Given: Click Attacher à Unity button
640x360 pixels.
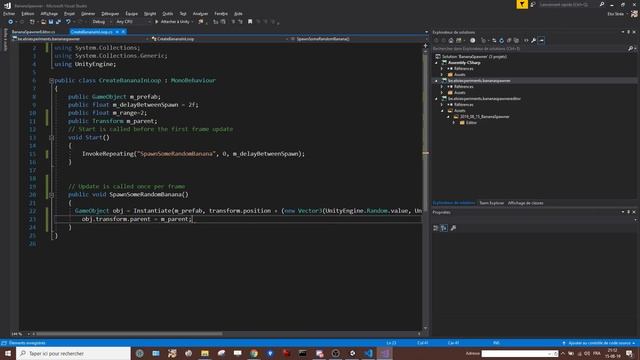Looking at the screenshot, I should click(x=172, y=22).
